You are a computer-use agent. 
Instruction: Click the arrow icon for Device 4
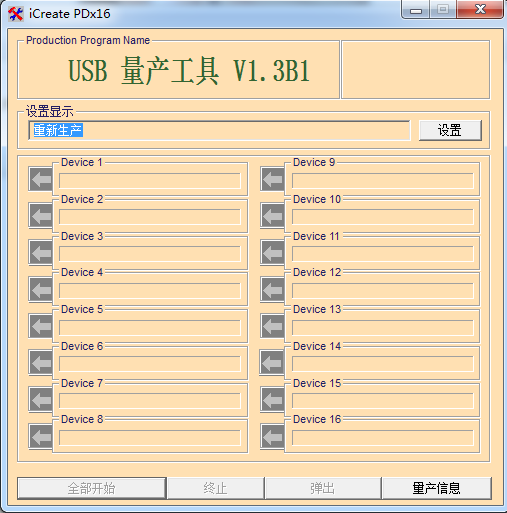pos(41,289)
